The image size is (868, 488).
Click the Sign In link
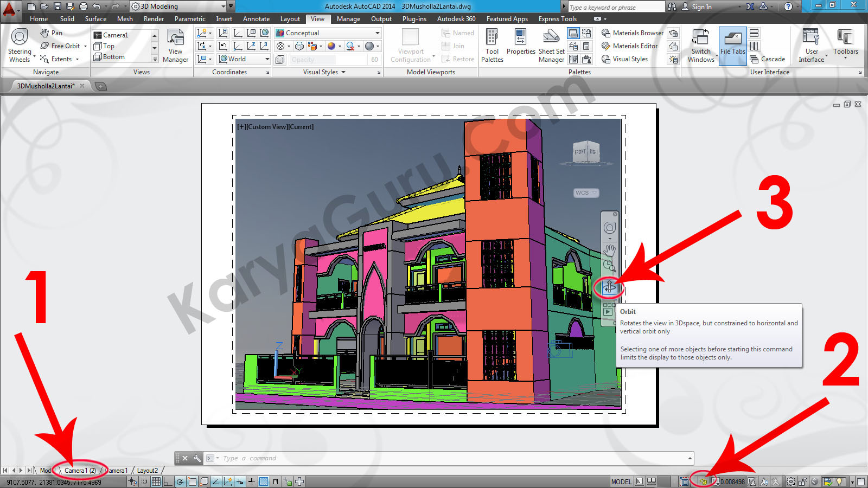pos(701,7)
